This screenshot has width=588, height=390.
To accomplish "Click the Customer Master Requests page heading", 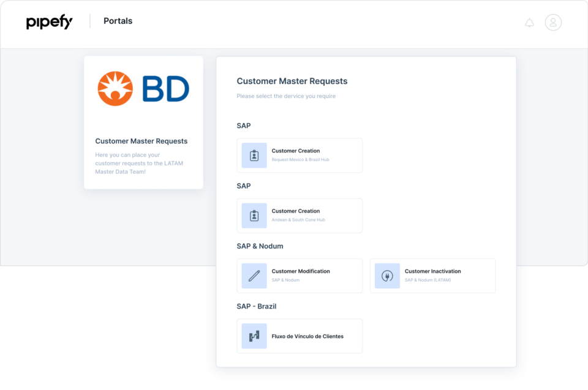I will (292, 81).
